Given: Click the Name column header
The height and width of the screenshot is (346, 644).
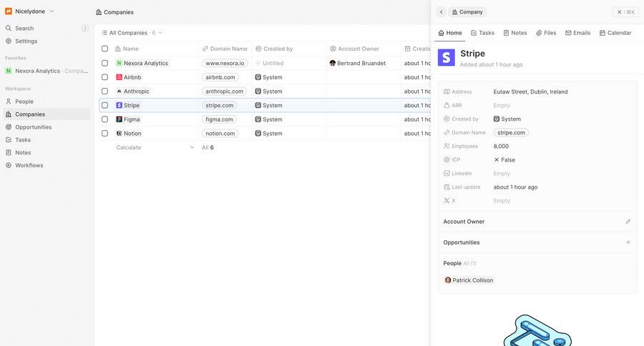Looking at the screenshot, I should [127, 49].
